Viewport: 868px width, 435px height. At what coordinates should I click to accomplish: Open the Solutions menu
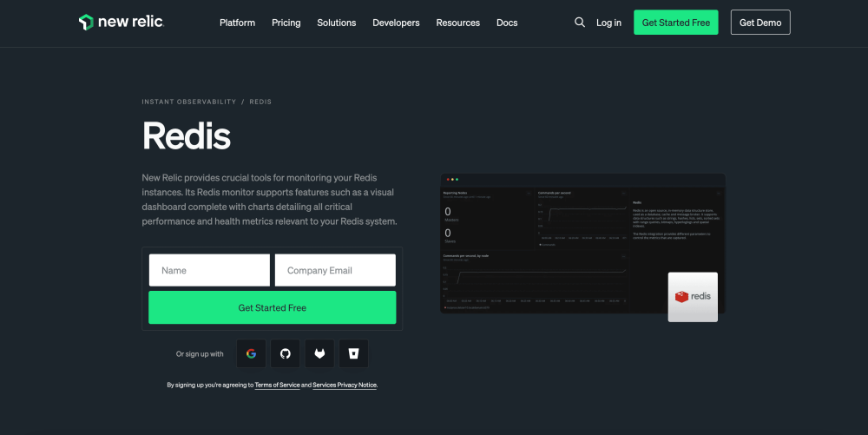click(336, 23)
